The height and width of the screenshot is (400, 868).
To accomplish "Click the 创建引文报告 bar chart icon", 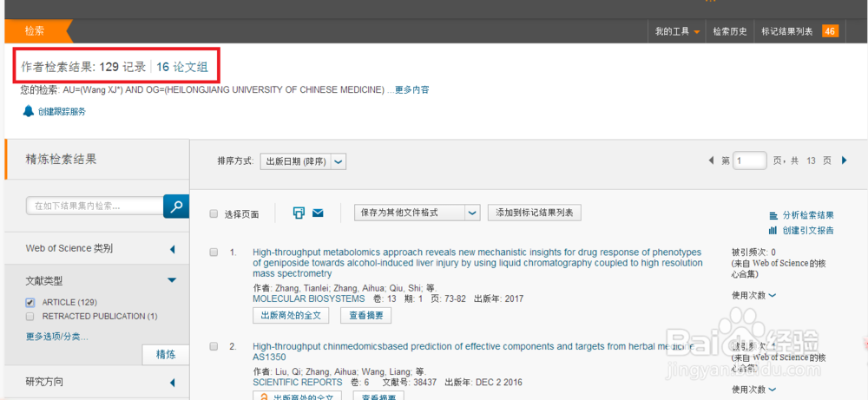I will click(773, 230).
